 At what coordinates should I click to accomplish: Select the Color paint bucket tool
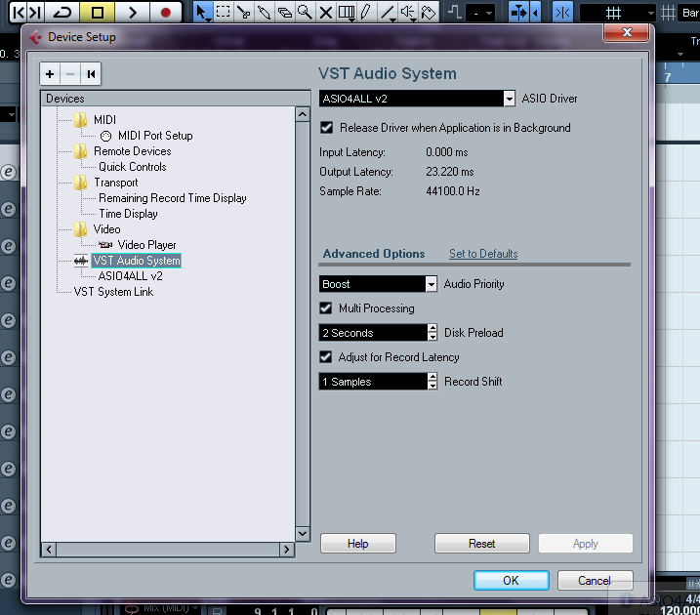click(x=429, y=12)
